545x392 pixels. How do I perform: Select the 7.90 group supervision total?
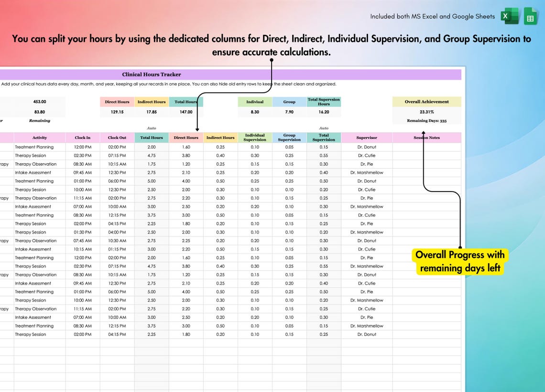(289, 112)
